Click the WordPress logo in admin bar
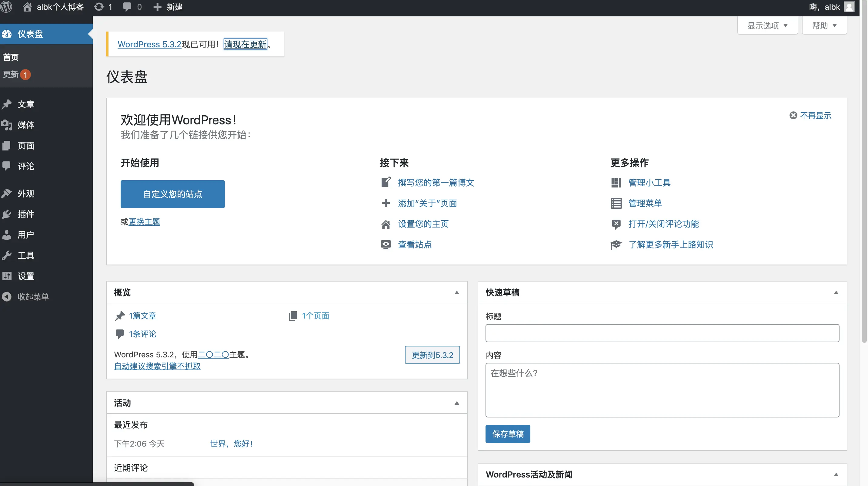 [6, 7]
